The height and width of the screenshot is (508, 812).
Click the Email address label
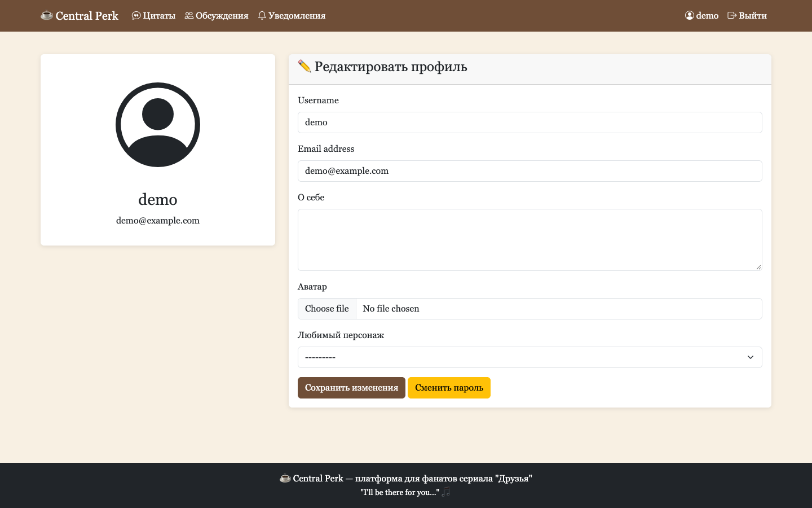pyautogui.click(x=326, y=149)
